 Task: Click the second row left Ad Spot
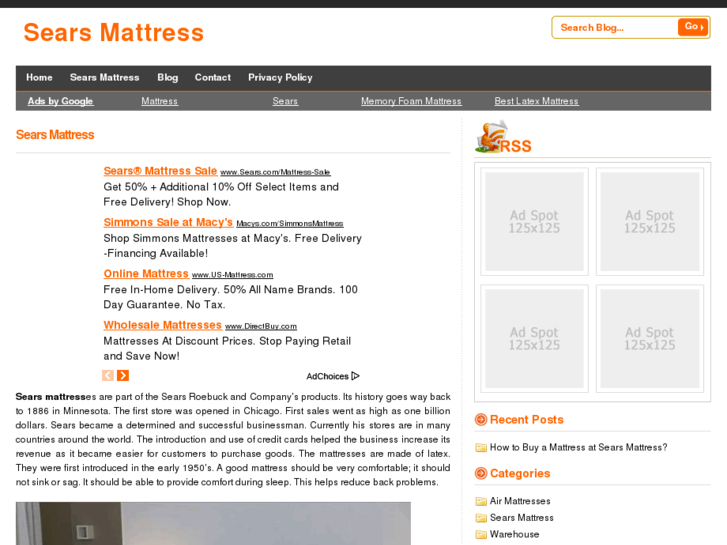[535, 339]
